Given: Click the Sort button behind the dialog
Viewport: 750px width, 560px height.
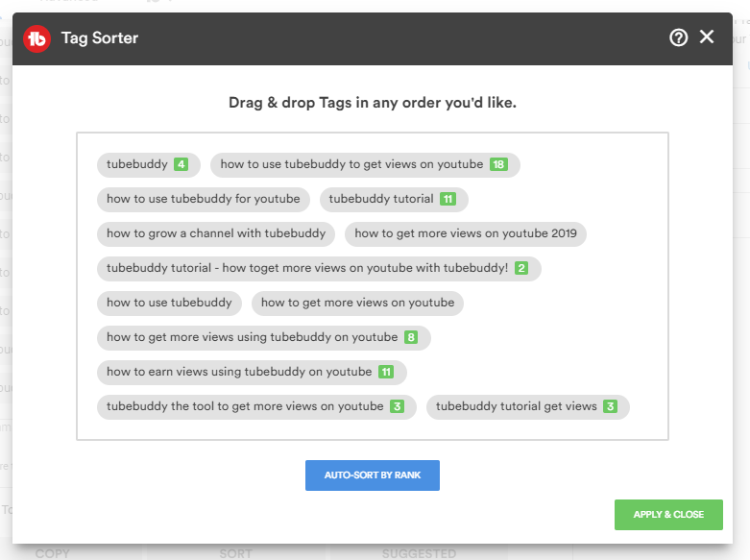Looking at the screenshot, I should click(x=235, y=553).
